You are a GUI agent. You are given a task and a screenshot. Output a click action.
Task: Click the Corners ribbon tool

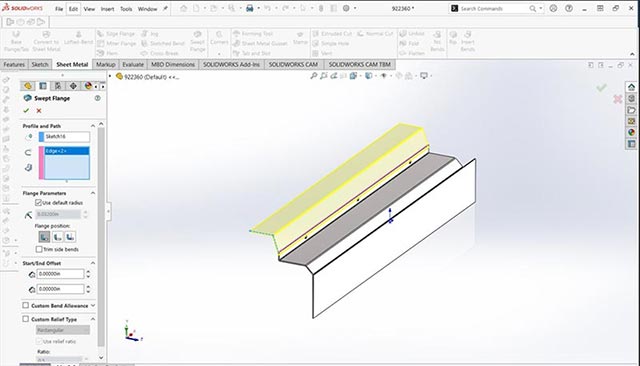tap(219, 38)
